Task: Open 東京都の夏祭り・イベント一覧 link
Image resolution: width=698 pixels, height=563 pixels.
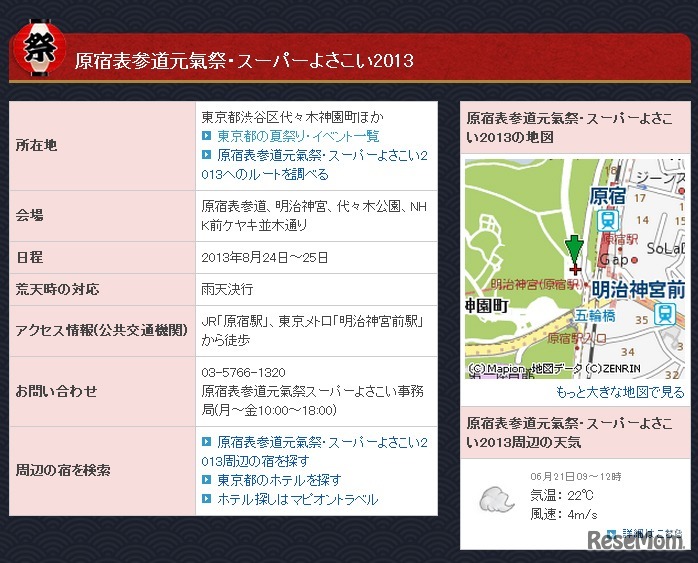Action: tap(298, 136)
